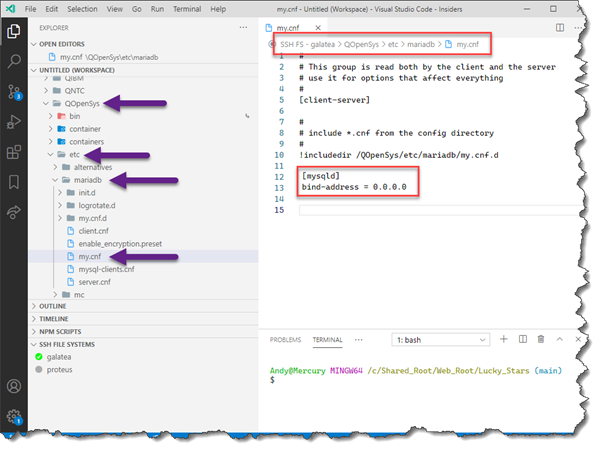
Task: Switch to the Problems tab
Action: [x=286, y=340]
